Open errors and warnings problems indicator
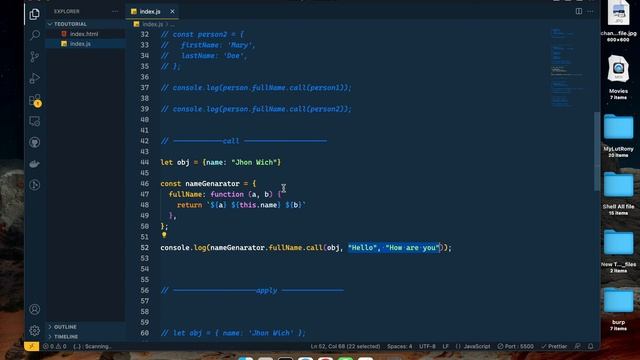 click(x=55, y=347)
